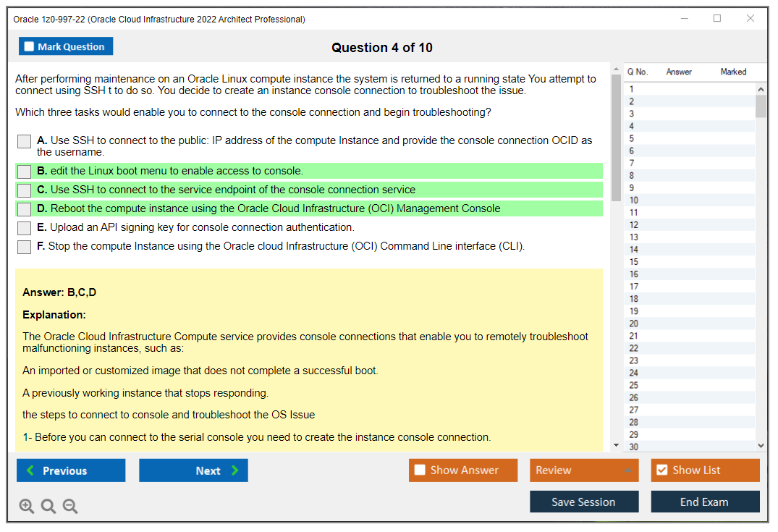
Task: Click the reset zoom magnifier icon
Action: tap(48, 507)
